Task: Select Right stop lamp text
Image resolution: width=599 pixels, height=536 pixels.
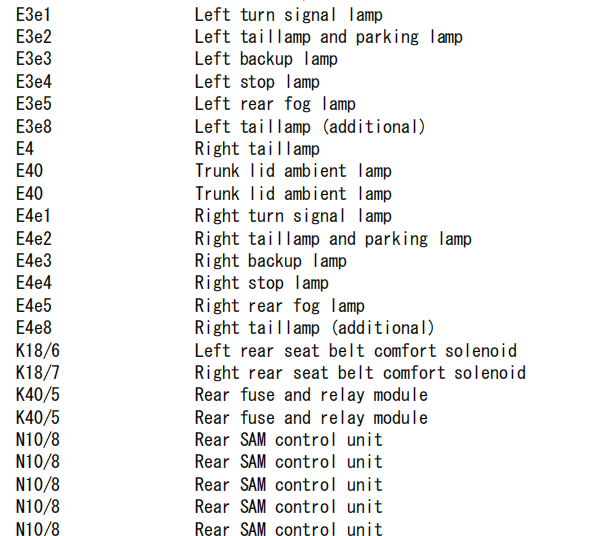Action: tap(262, 283)
